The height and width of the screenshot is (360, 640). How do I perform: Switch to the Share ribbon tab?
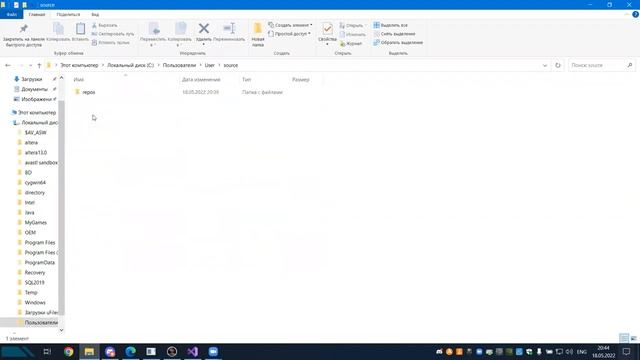(x=68, y=14)
